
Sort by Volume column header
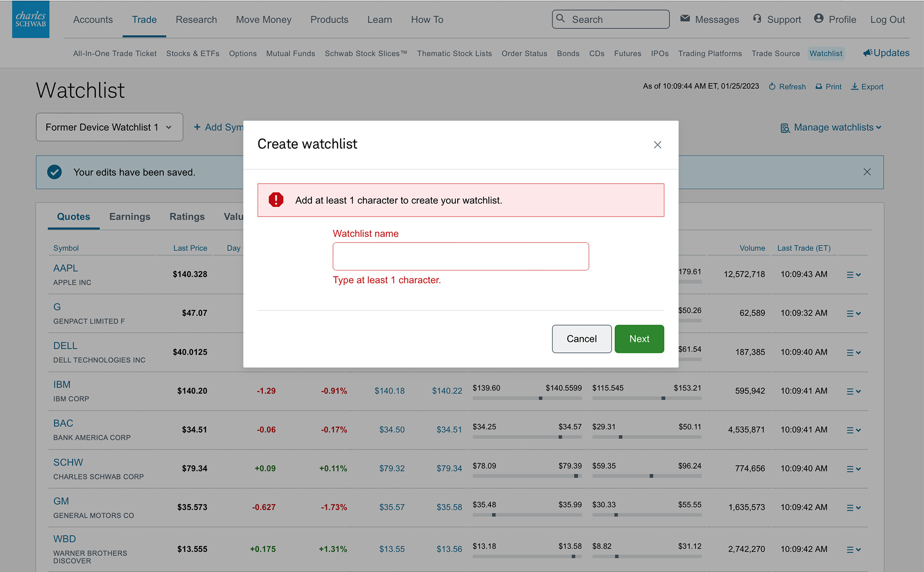click(752, 248)
